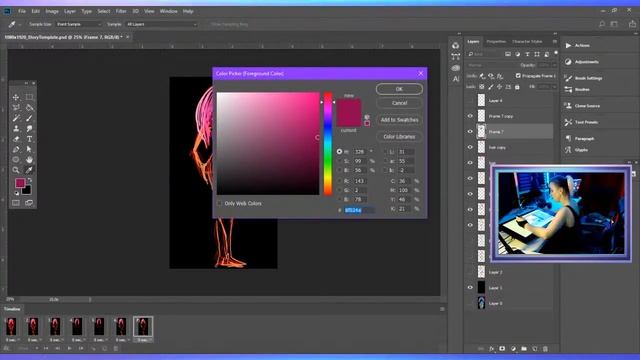Viewport: 640px width, 360px height.
Task: Open the Tool Presets panel icon
Action: tap(568, 122)
